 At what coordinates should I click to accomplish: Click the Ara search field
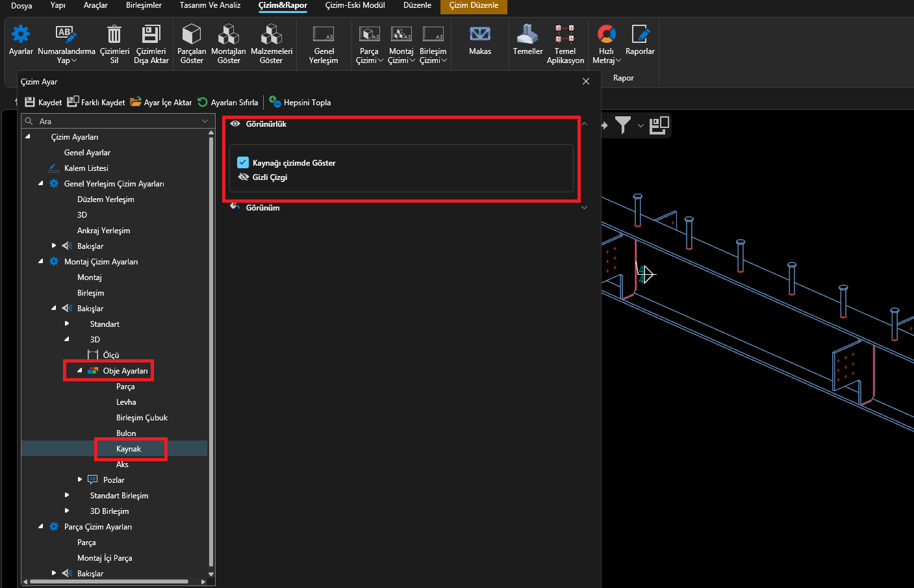click(x=117, y=121)
